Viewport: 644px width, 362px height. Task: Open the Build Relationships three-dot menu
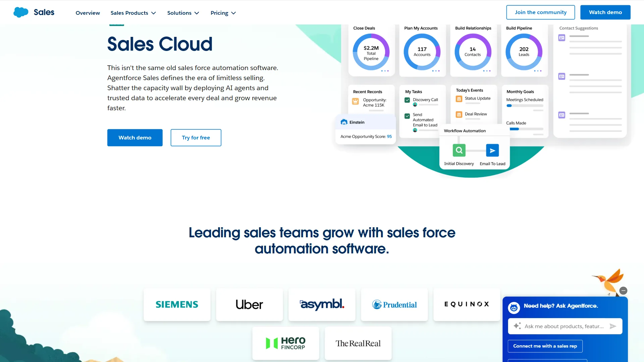coord(487,71)
